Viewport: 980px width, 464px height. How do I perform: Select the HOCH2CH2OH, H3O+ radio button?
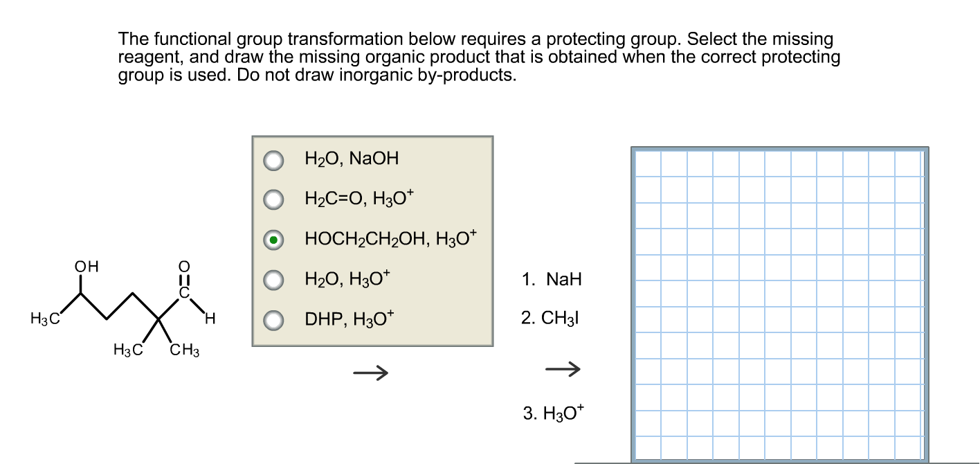tap(274, 239)
